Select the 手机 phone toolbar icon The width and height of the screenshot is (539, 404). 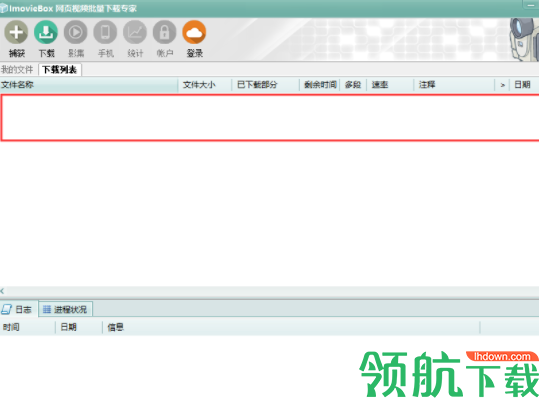[105, 32]
